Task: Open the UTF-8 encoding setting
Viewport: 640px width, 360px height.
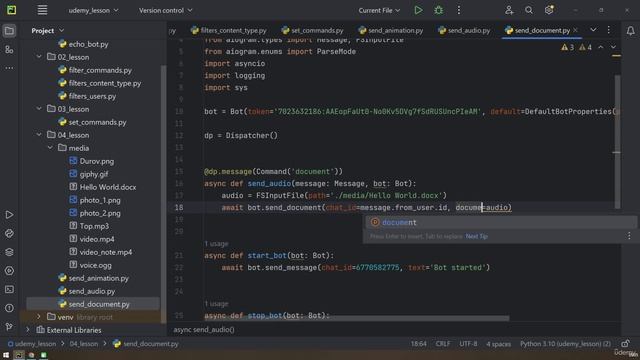Action: coord(468,344)
